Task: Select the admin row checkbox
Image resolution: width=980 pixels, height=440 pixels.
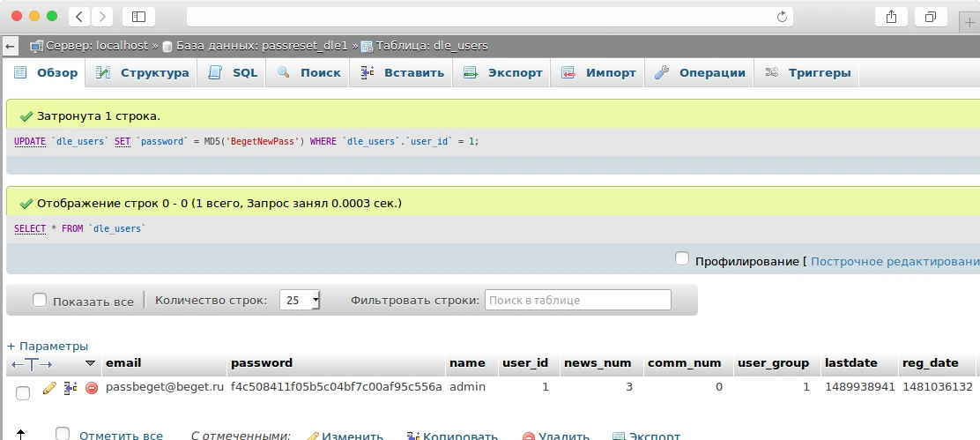Action: (23, 392)
